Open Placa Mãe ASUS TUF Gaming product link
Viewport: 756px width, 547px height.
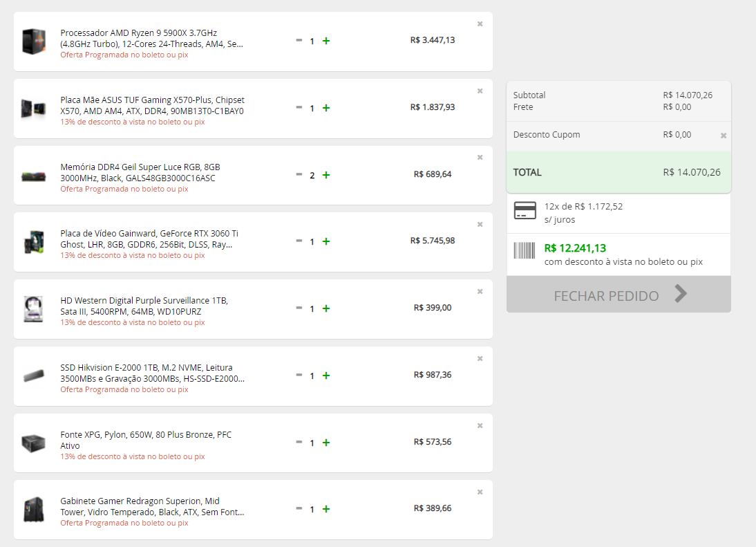tap(152, 106)
